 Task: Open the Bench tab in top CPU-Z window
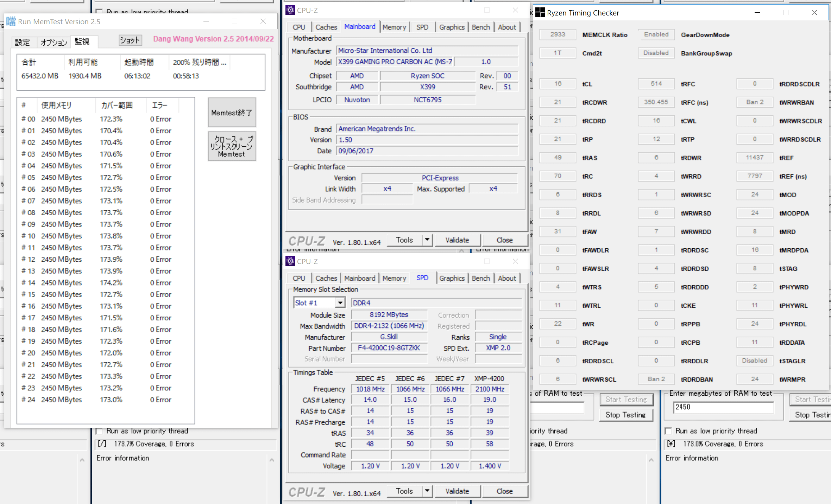pyautogui.click(x=481, y=27)
